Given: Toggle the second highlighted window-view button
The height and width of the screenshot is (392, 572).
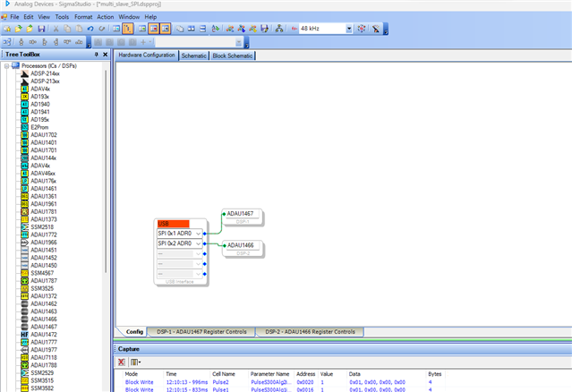Looking at the screenshot, I should [x=166, y=29].
